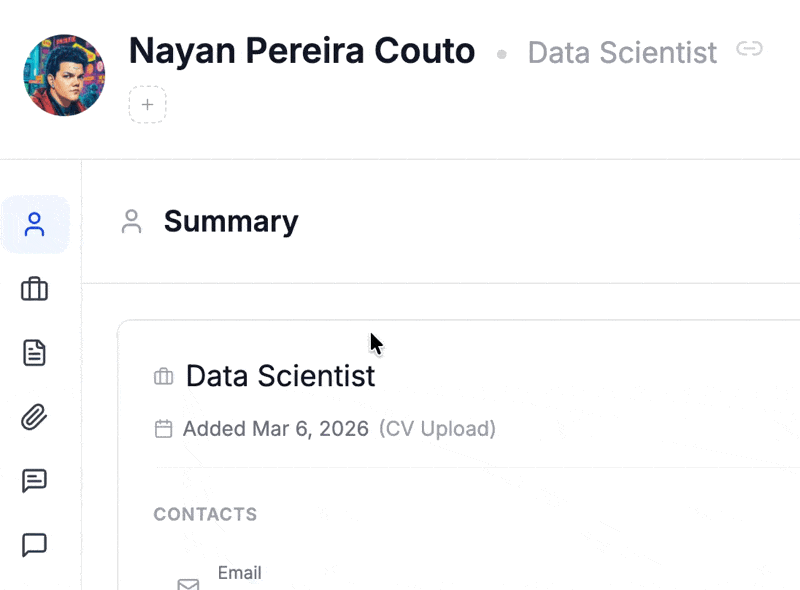Viewport: 800px width, 590px height.
Task: Open the Summary person tab in sidebar
Action: tap(35, 224)
